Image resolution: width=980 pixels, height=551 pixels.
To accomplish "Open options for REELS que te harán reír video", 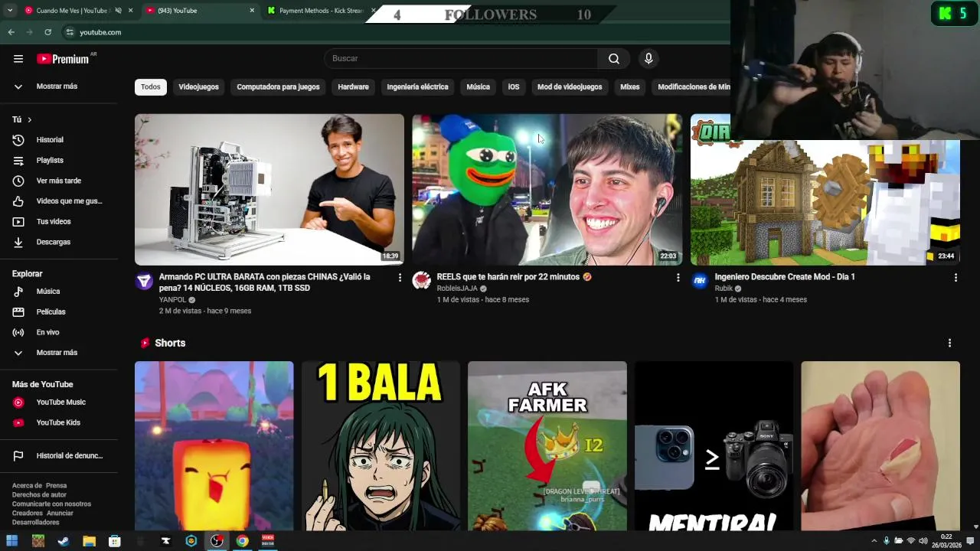I will tap(678, 278).
